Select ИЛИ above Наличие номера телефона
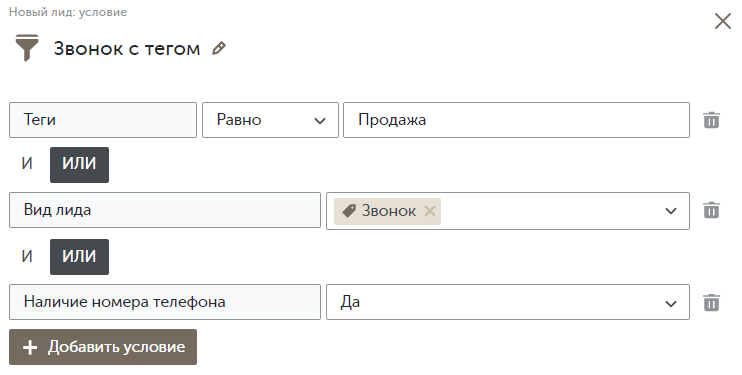This screenshot has width=742, height=375. coord(80,257)
